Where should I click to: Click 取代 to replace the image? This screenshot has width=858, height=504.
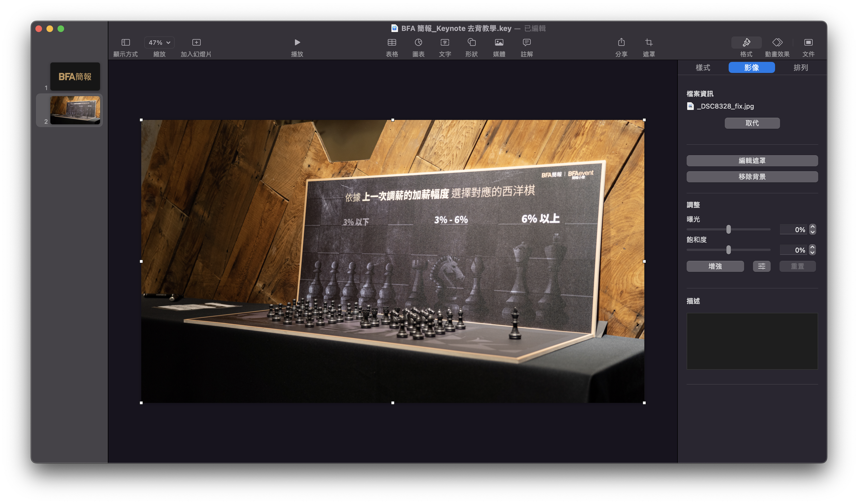(752, 123)
